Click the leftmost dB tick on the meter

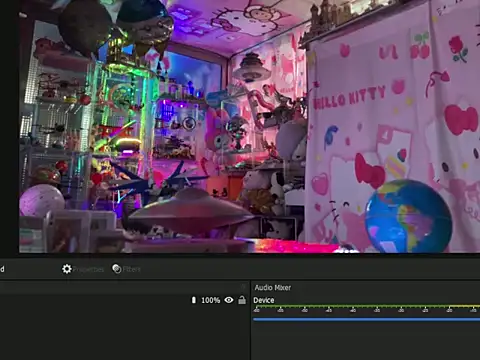(256, 310)
